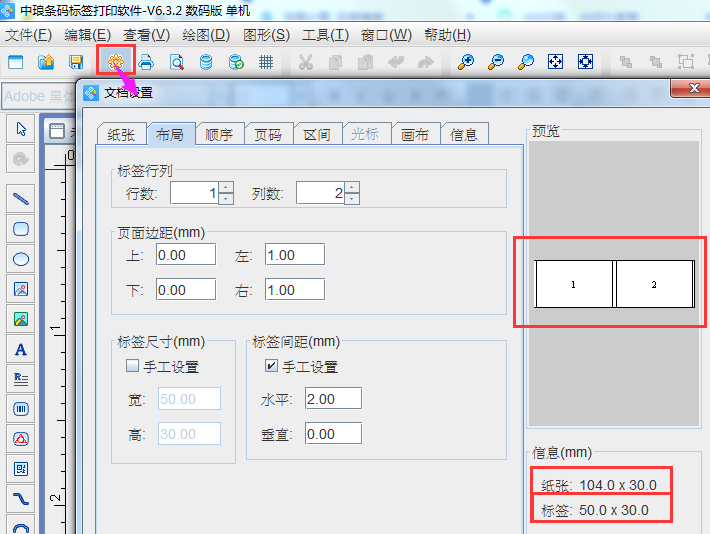Decrease the column count with down arrow
Image resolution: width=710 pixels, height=534 pixels.
(352, 199)
